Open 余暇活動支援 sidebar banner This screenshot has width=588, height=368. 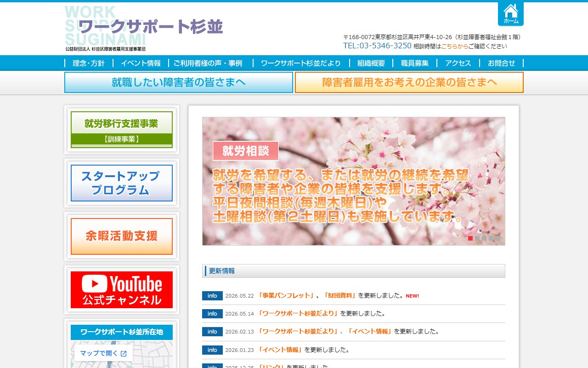pyautogui.click(x=122, y=236)
